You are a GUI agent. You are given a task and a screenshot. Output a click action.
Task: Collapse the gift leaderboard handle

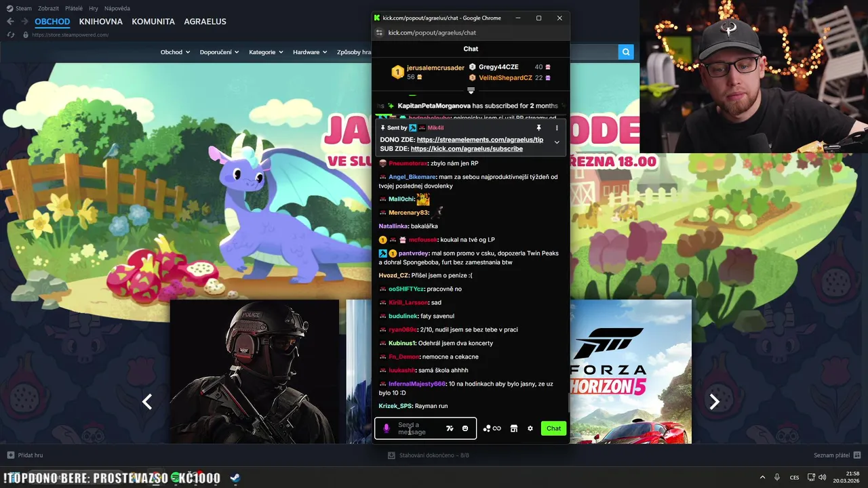click(471, 91)
